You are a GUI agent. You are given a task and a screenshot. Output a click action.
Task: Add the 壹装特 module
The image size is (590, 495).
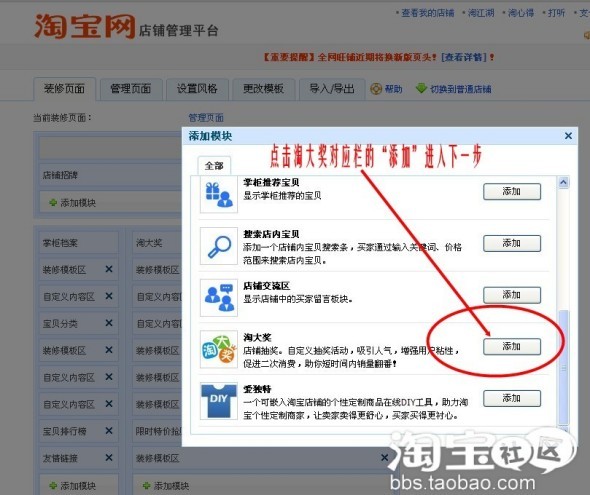click(x=512, y=398)
